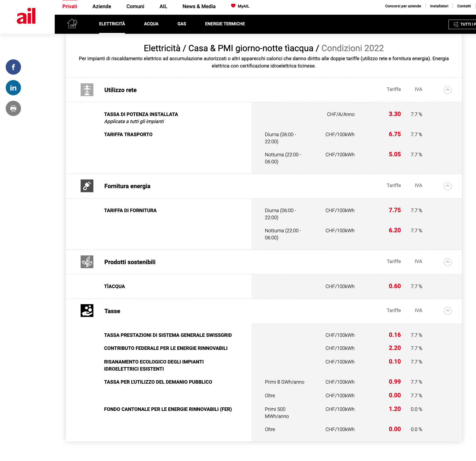Click the AIL logo
Image resolution: width=476 pixels, height=461 pixels.
coord(26,16)
